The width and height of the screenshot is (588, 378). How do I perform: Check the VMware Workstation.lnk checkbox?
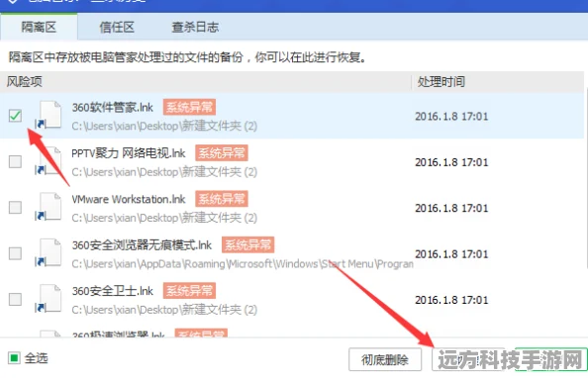[15, 208]
